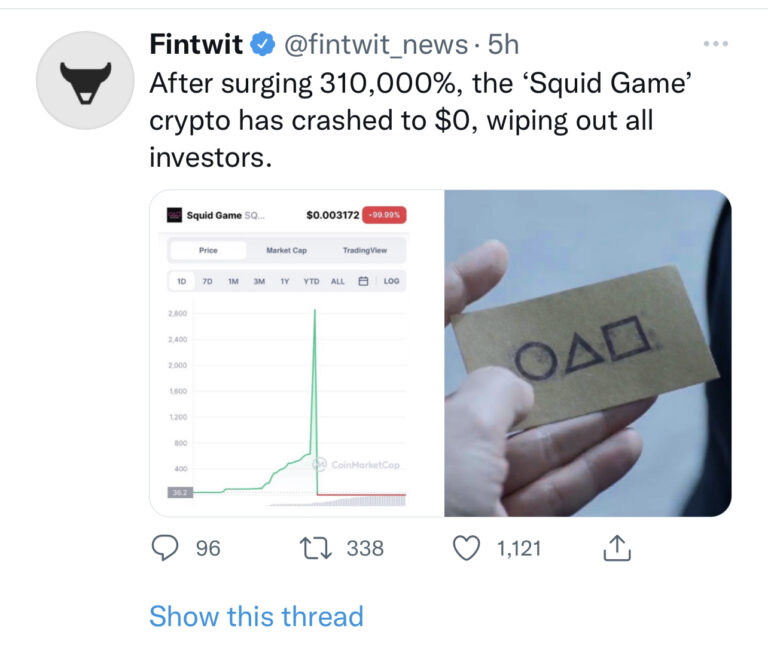Like the tweet with heart icon
The height and width of the screenshot is (656, 768).
click(x=467, y=548)
